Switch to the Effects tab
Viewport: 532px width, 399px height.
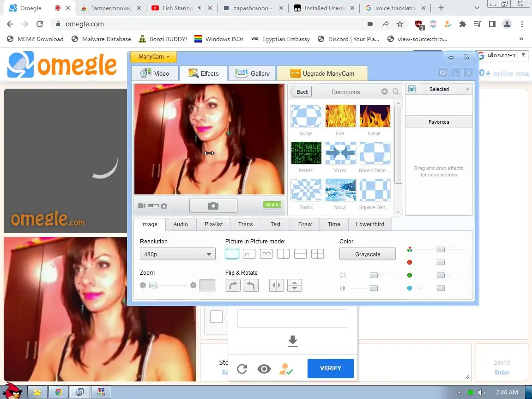pos(203,73)
